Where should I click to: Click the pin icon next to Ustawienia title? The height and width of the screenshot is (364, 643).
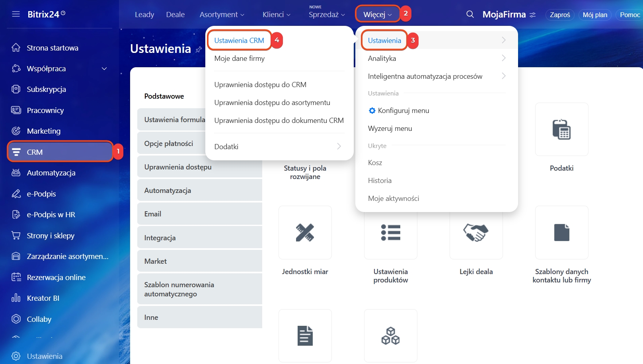point(199,49)
